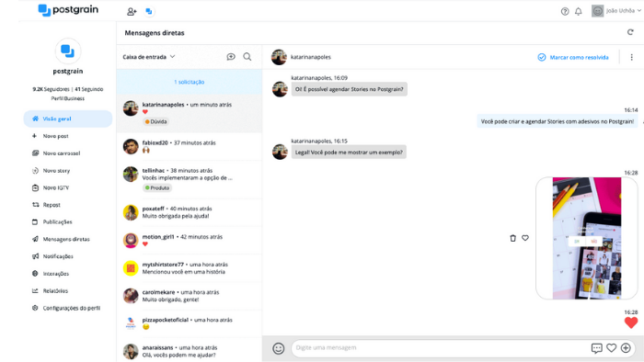The height and width of the screenshot is (362, 644).
Task: Open the katarinanapoles conversation in list
Action: 190,113
